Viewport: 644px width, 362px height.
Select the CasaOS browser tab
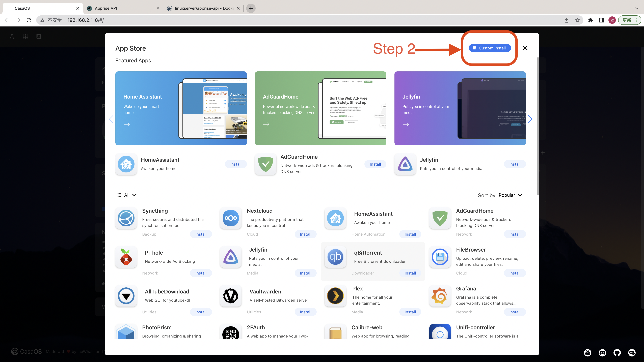[x=43, y=8]
